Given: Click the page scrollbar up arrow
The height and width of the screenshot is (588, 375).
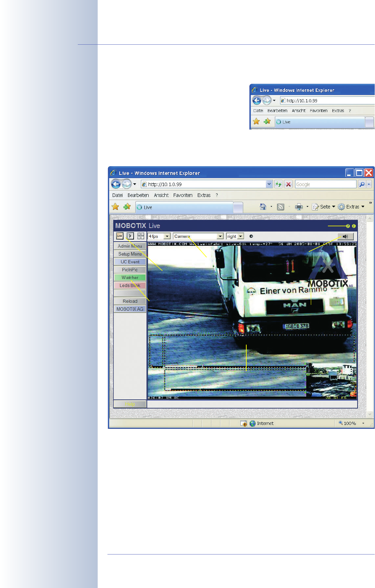Looking at the screenshot, I should (370, 219).
